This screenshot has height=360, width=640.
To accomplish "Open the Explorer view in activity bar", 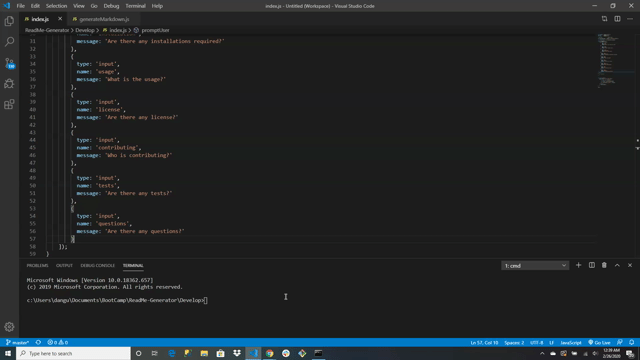I will 9,21.
